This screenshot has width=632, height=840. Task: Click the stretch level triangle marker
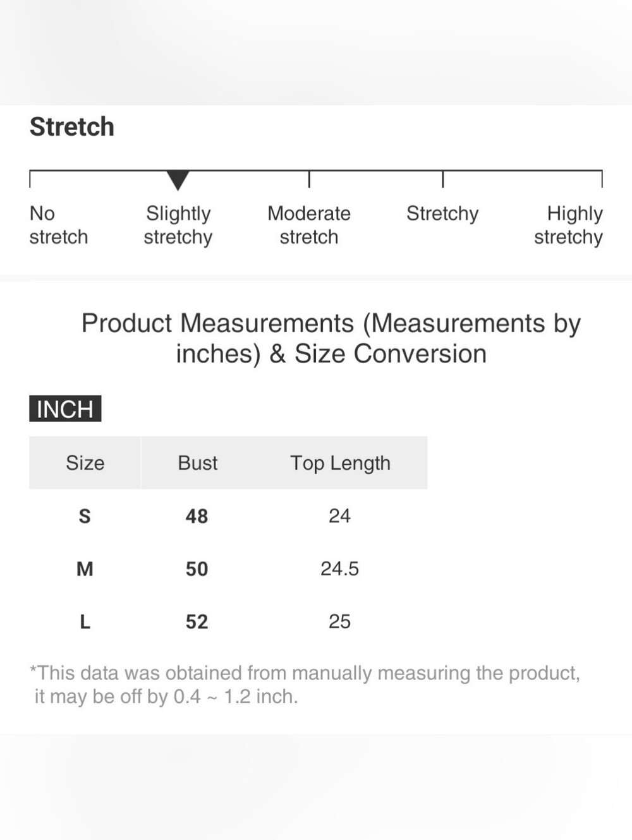(x=178, y=180)
